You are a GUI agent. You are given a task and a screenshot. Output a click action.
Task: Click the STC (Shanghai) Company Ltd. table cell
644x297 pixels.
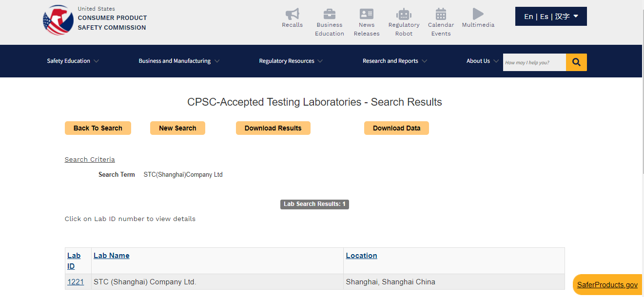[x=217, y=281]
